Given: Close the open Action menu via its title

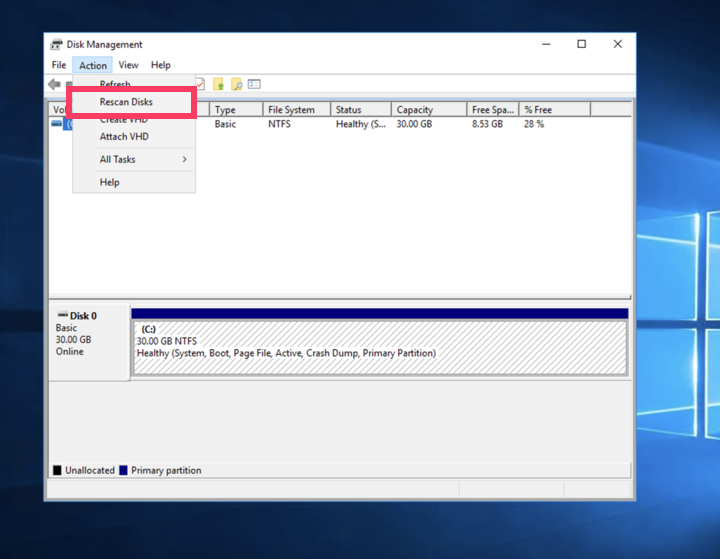Looking at the screenshot, I should tap(93, 65).
